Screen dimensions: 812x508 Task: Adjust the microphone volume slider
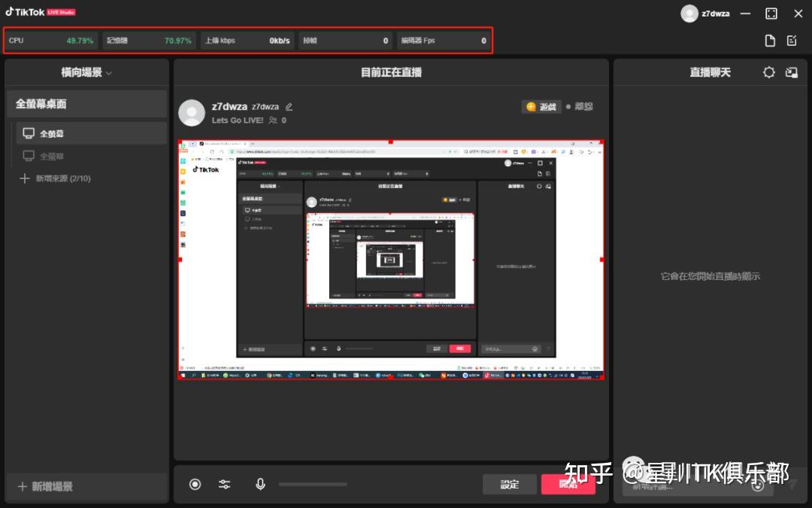tap(313, 484)
